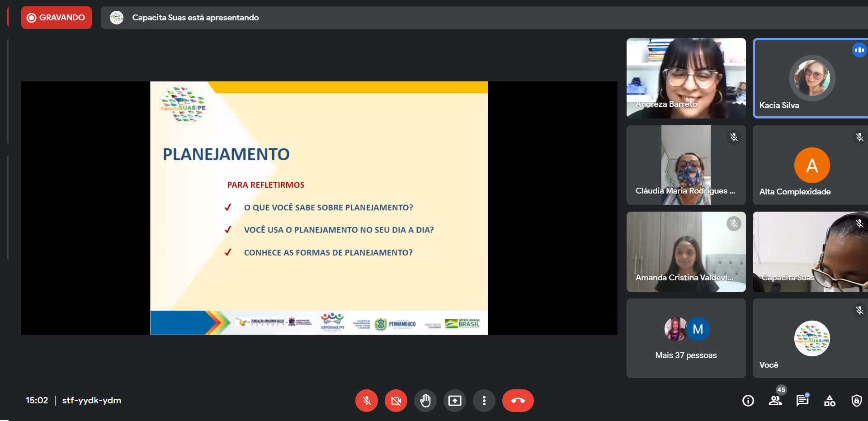
Task: Raise your hand in the meeting
Action: [x=425, y=401]
